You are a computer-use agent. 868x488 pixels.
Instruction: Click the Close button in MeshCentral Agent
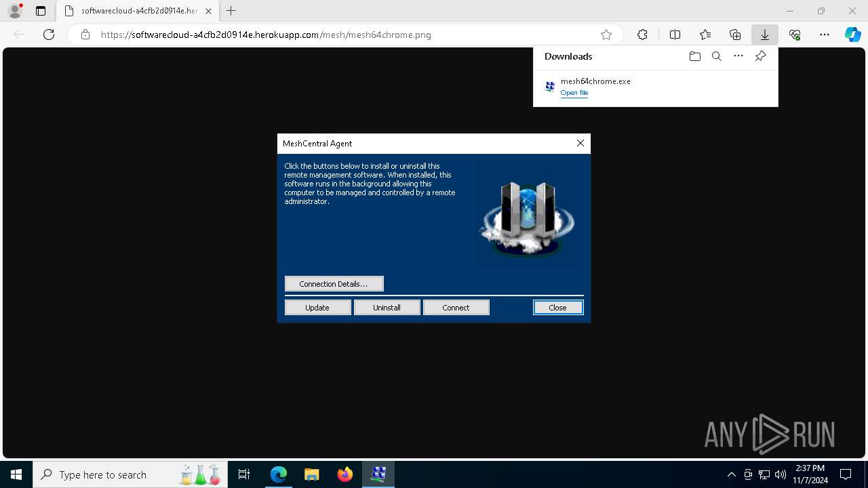click(x=558, y=307)
